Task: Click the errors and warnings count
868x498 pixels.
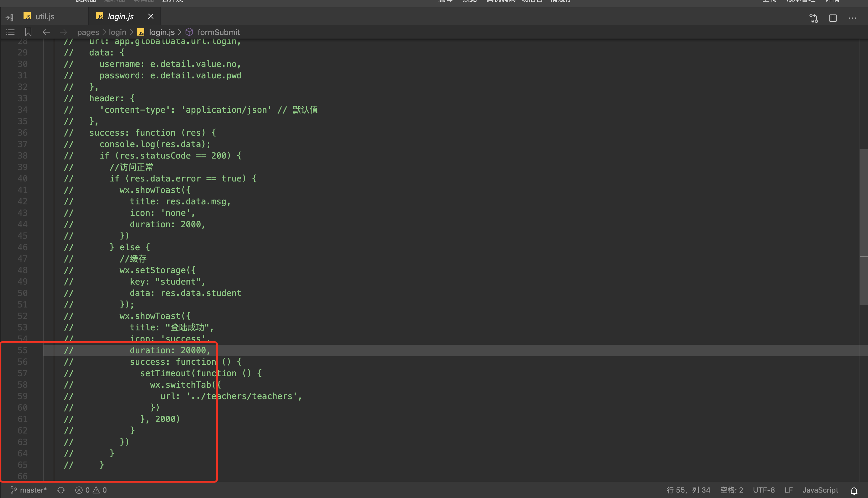Action: point(91,490)
